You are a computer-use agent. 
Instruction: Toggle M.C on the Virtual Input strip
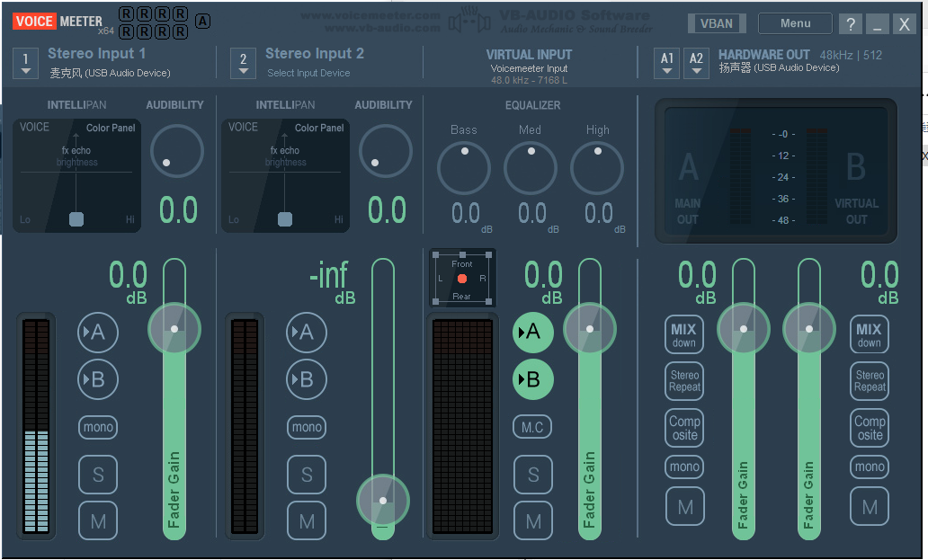[532, 427]
